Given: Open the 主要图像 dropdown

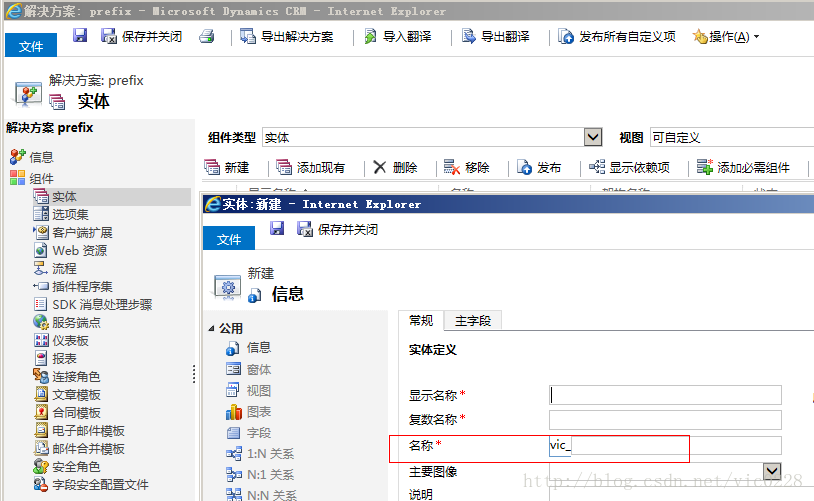Looking at the screenshot, I should point(772,471).
